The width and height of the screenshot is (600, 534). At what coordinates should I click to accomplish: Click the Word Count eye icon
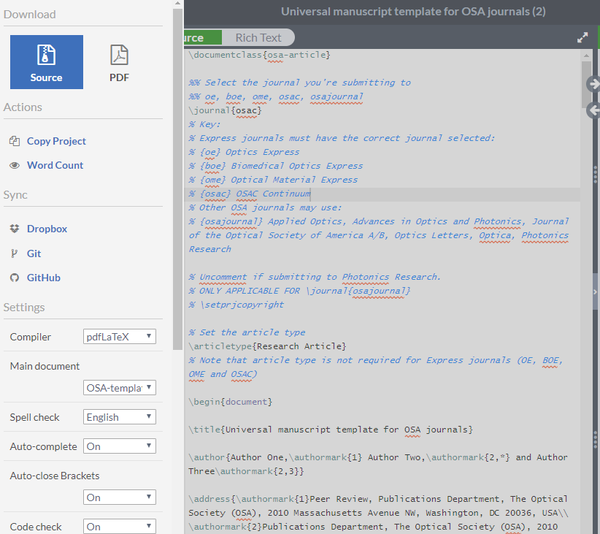click(x=15, y=165)
